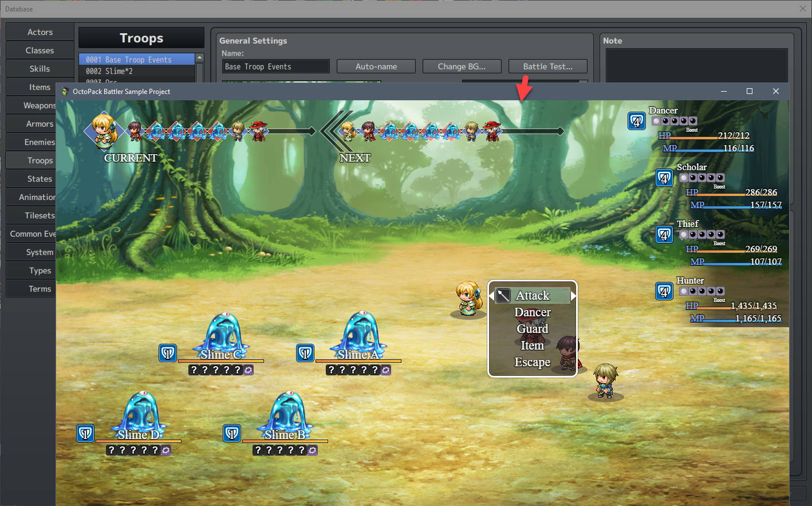812x506 pixels.
Task: Click the Thief's boost point dots
Action: click(702, 234)
